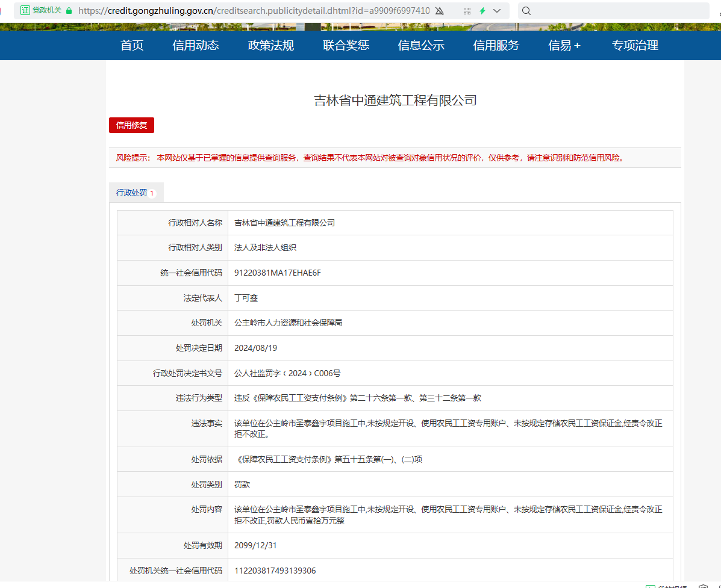Click the green secure lock icon
721x588 pixels.
coord(69,11)
